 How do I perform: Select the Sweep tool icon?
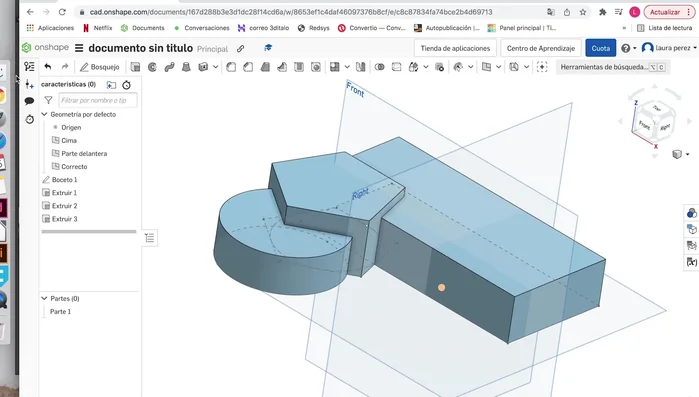click(x=169, y=67)
